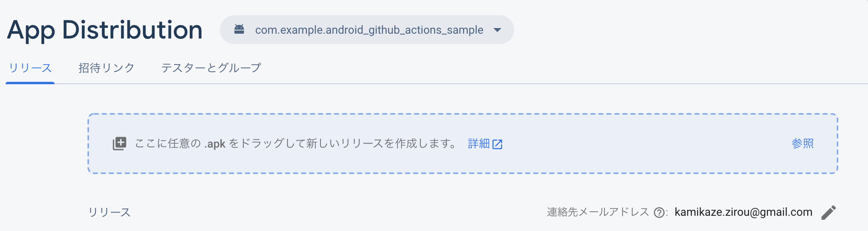
Task: Click the kamikaze.zirou@gmail.com email address
Action: click(x=743, y=212)
